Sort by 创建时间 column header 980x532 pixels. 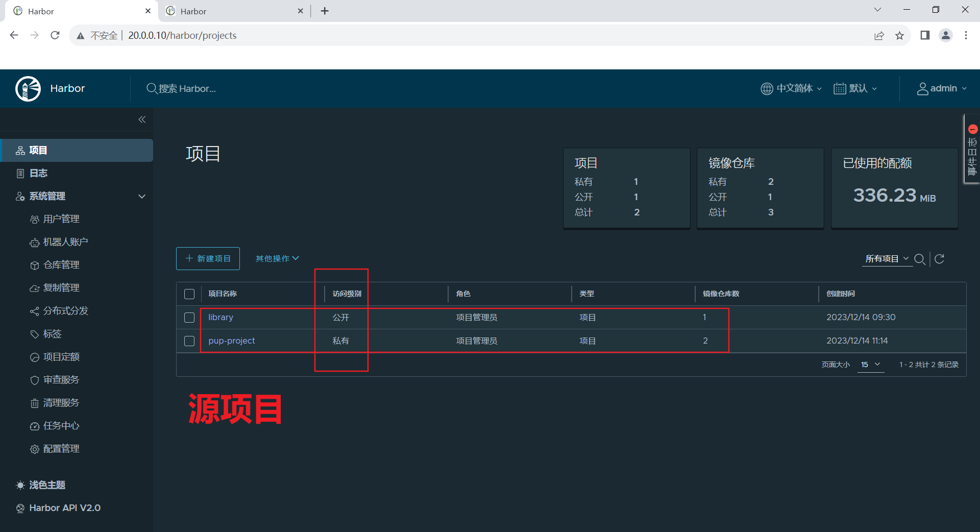coord(841,294)
